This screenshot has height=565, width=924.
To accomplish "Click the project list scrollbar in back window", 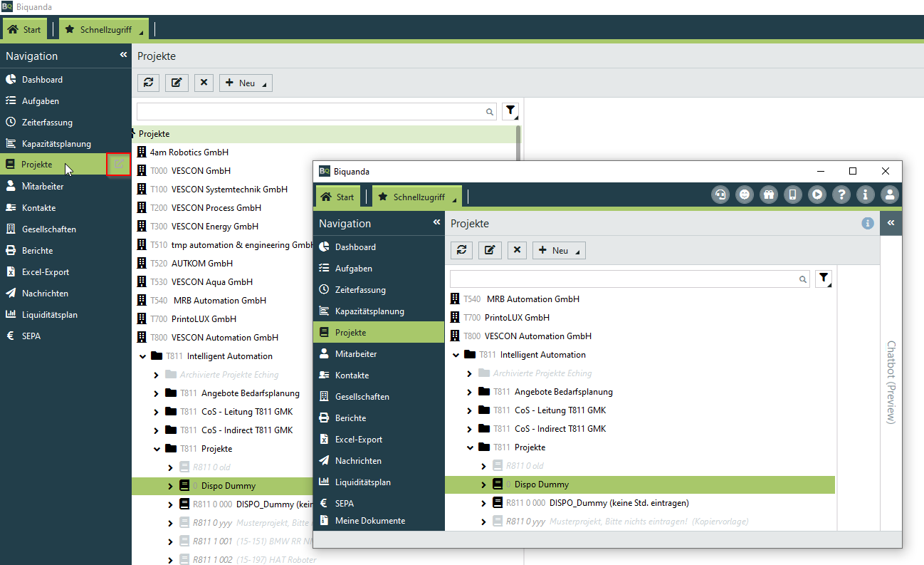I will [x=518, y=142].
